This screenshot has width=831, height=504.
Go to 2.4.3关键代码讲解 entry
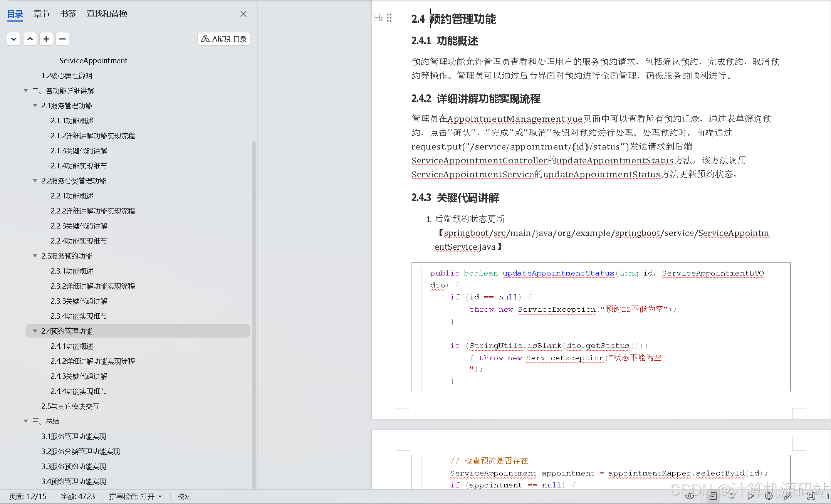point(79,376)
